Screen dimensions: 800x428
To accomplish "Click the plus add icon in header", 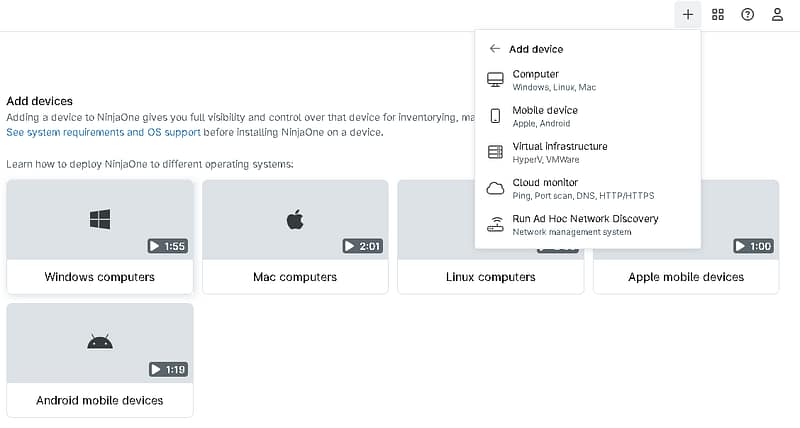I will click(688, 15).
